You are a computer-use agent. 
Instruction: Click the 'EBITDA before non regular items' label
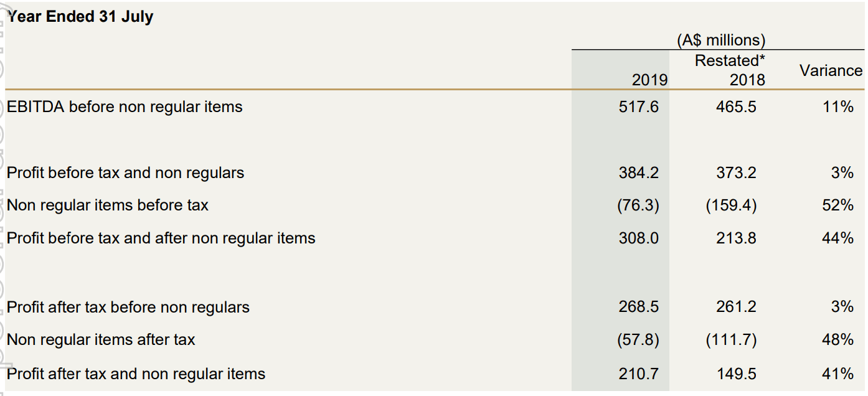coord(125,107)
